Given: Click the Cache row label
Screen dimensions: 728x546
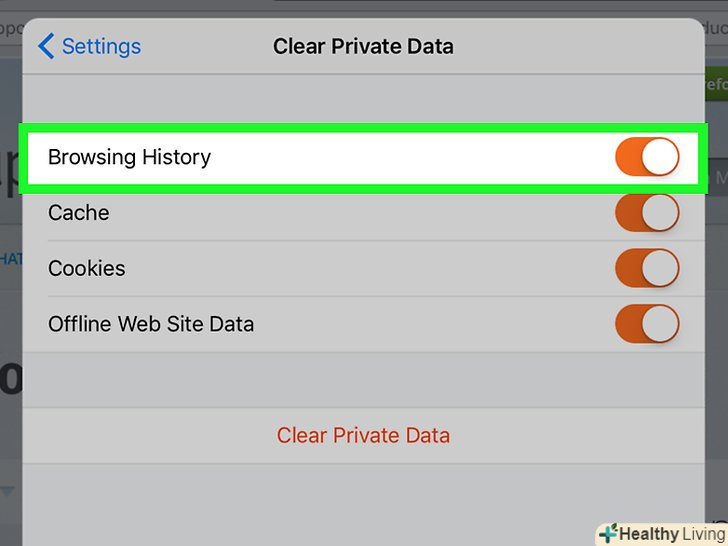Looking at the screenshot, I should (x=78, y=213).
